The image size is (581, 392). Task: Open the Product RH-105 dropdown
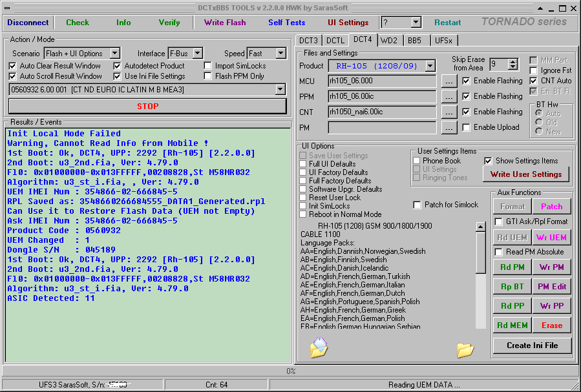pyautogui.click(x=430, y=66)
